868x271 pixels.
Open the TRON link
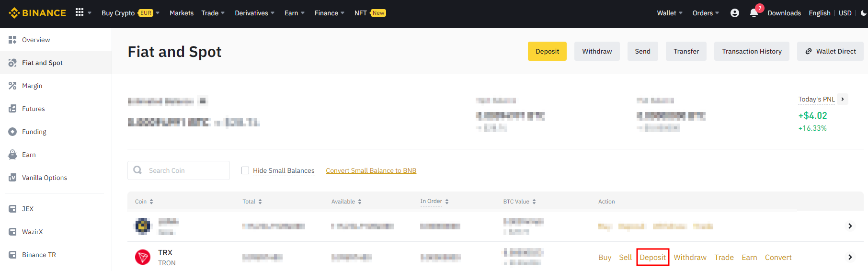[x=167, y=263]
